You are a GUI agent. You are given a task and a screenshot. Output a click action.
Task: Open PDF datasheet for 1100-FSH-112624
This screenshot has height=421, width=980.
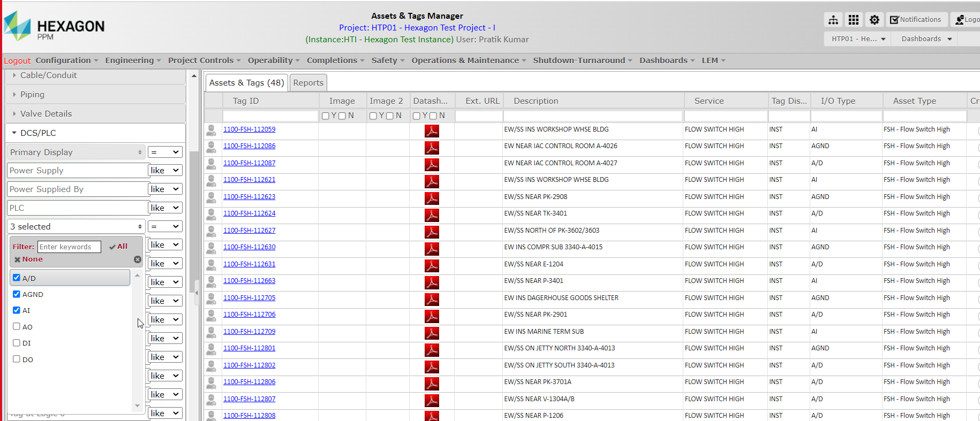tap(432, 215)
